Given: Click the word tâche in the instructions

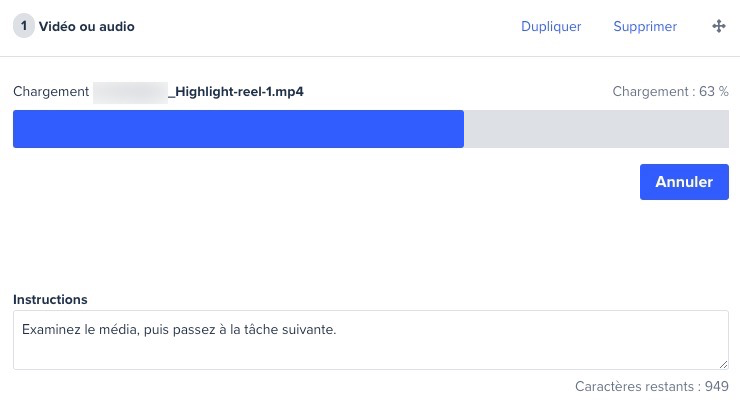Looking at the screenshot, I should point(261,330).
